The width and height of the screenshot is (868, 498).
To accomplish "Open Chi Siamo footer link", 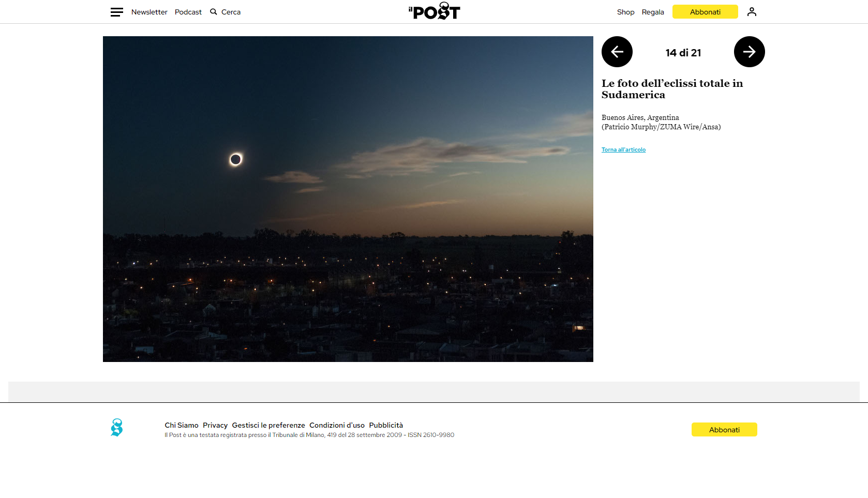I will pos(181,425).
